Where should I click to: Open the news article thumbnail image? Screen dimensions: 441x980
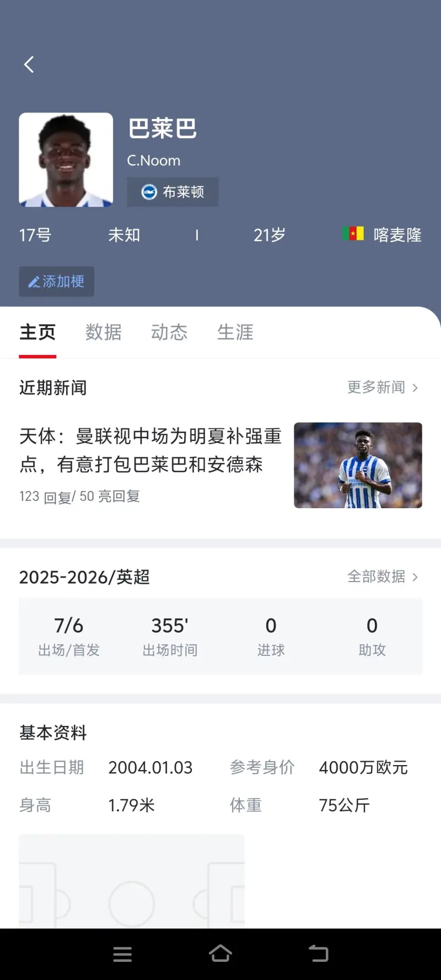pyautogui.click(x=358, y=465)
